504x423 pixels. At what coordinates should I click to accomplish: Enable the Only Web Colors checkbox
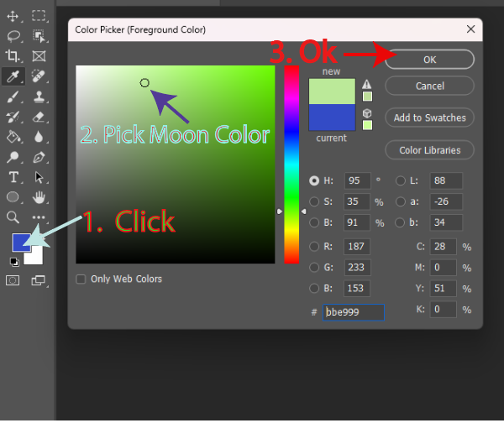pyautogui.click(x=81, y=279)
